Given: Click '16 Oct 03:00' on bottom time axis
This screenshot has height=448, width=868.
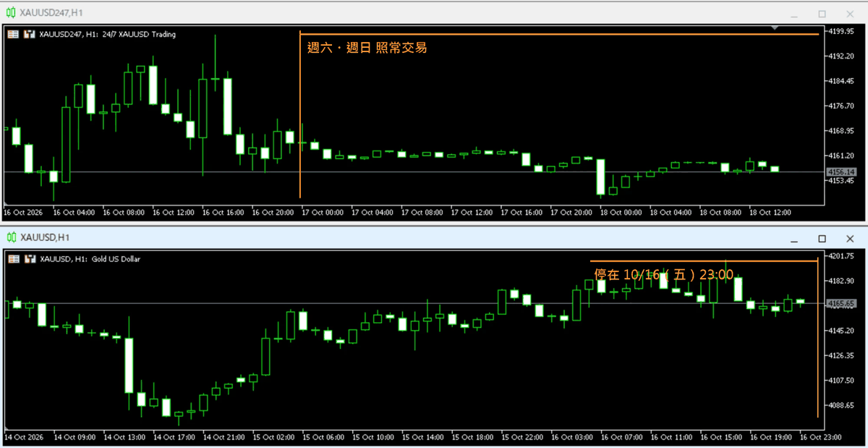Looking at the screenshot, I should [572, 437].
